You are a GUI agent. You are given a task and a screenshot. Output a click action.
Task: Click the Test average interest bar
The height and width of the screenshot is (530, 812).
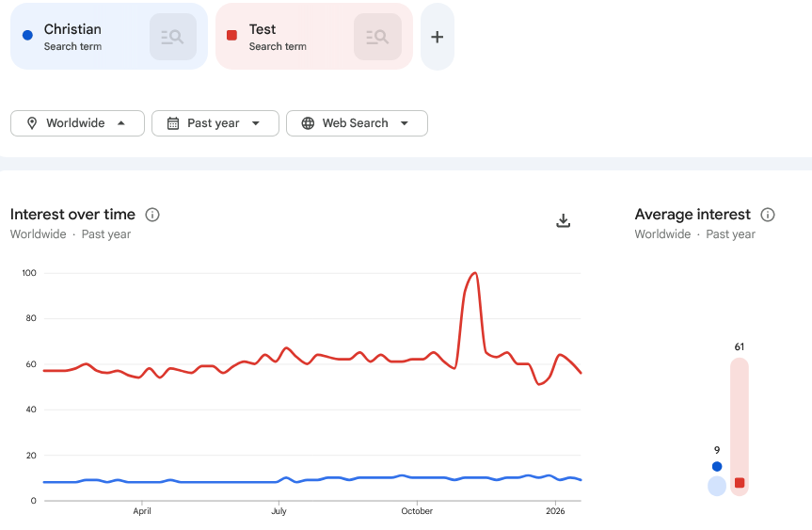[740, 426]
